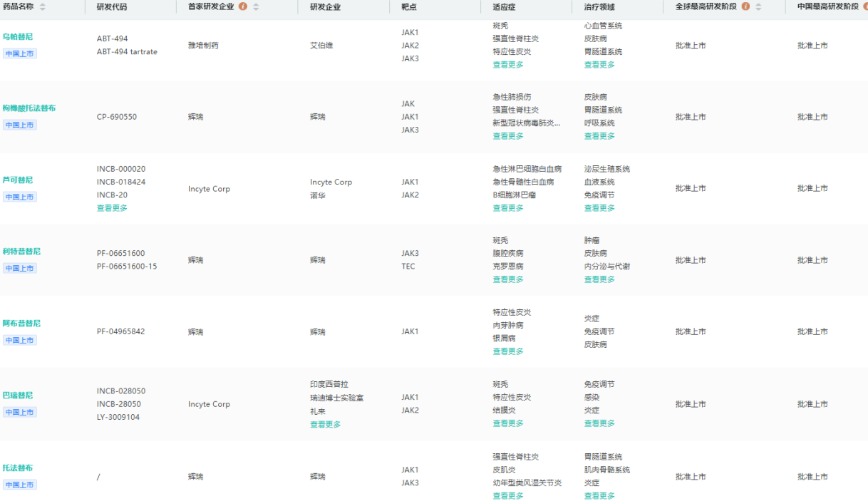This screenshot has width=868, height=501.
Task: Open the 芦可替尼 drug link
Action: [18, 180]
